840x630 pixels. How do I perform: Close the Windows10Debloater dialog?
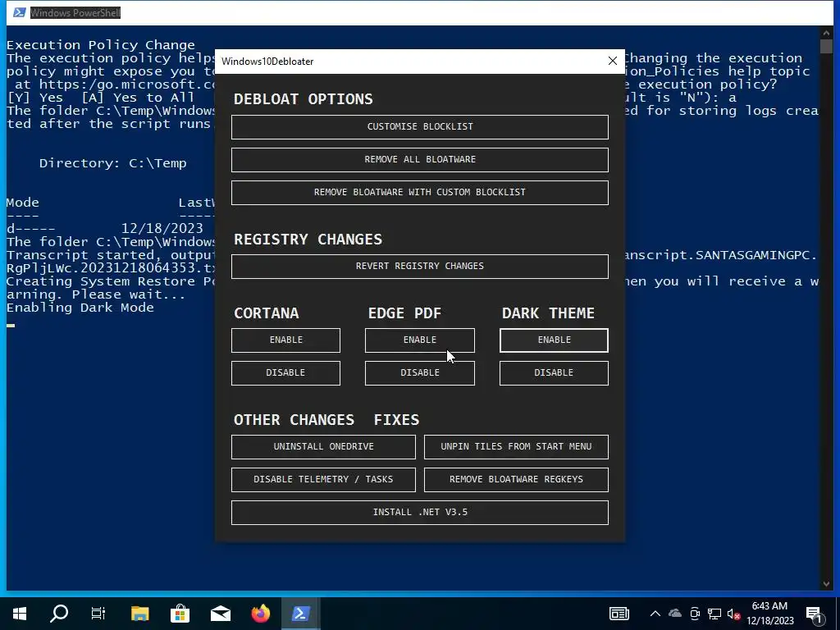(x=612, y=61)
